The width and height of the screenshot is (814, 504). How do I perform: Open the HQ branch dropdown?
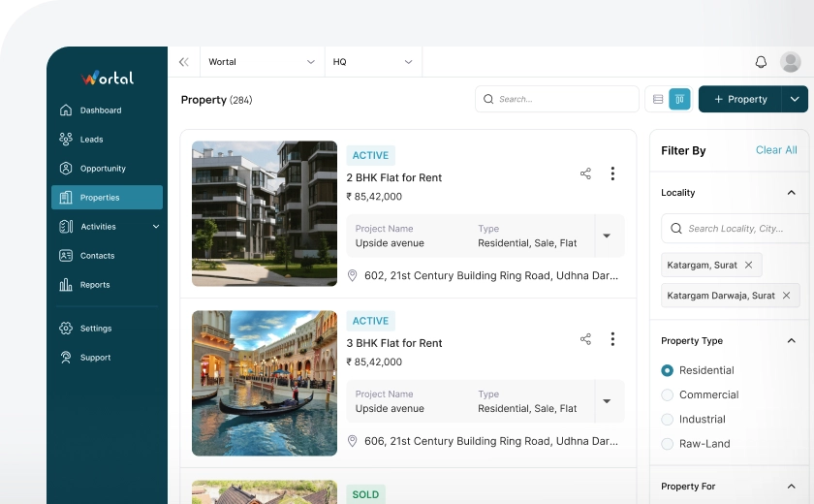point(373,62)
